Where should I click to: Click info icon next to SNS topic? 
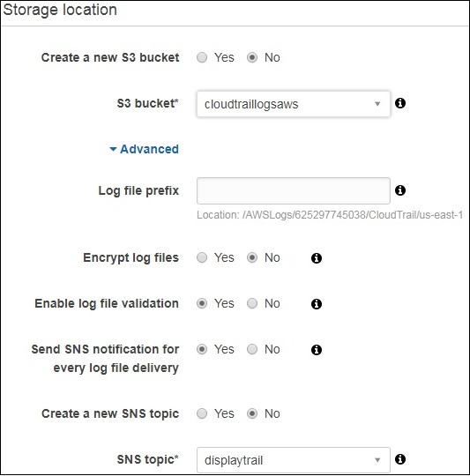pos(400,459)
